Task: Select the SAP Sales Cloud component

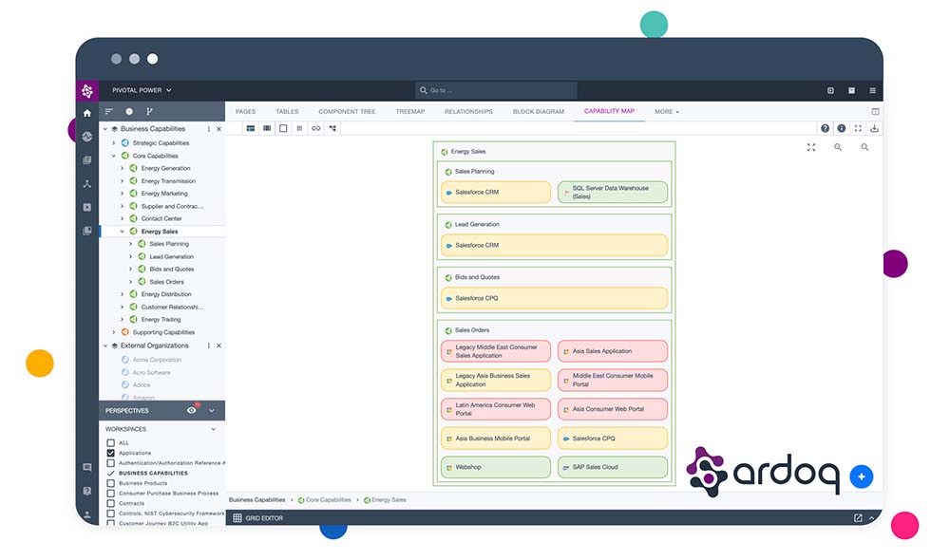Action: pyautogui.click(x=613, y=467)
